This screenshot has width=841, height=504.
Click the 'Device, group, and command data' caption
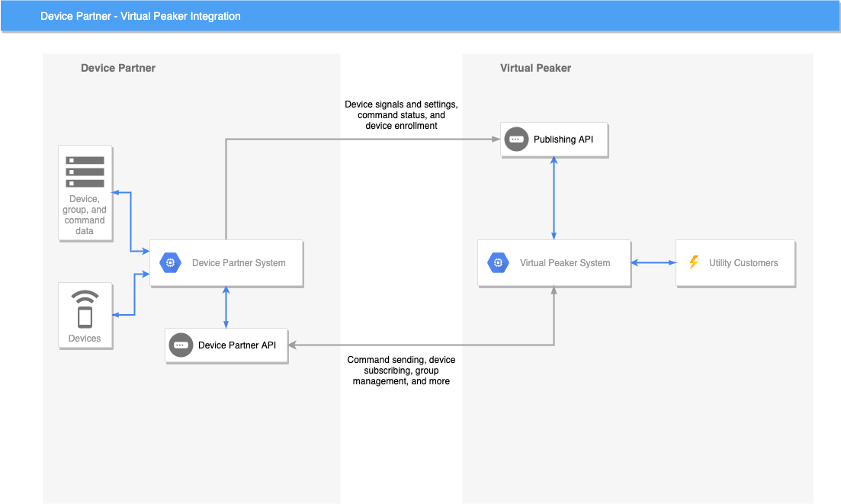[x=85, y=215]
